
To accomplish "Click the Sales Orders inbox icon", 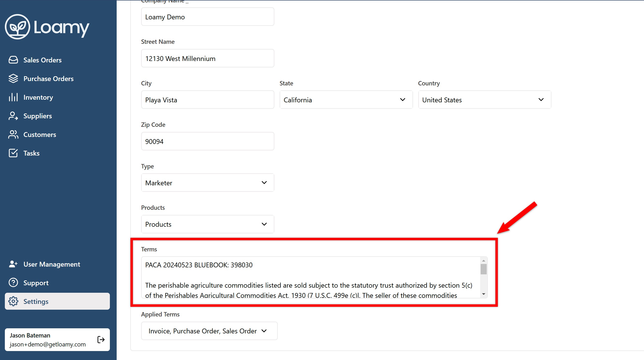I will tap(13, 60).
